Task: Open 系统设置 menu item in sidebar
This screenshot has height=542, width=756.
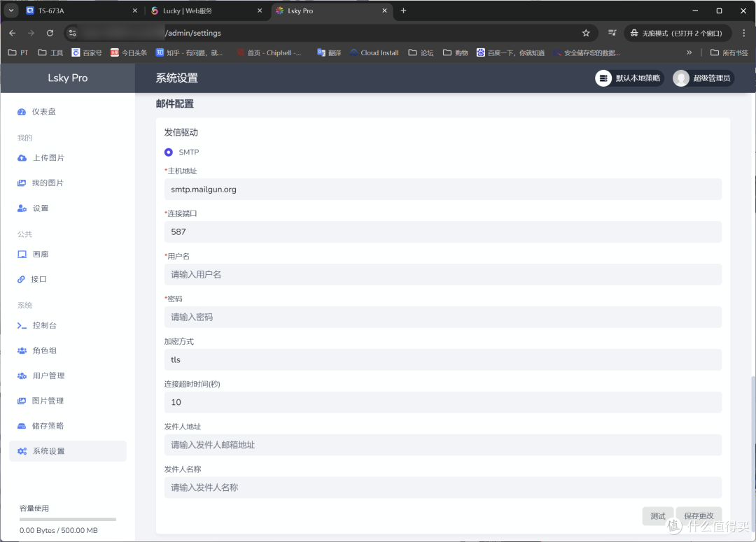Action: [x=67, y=451]
